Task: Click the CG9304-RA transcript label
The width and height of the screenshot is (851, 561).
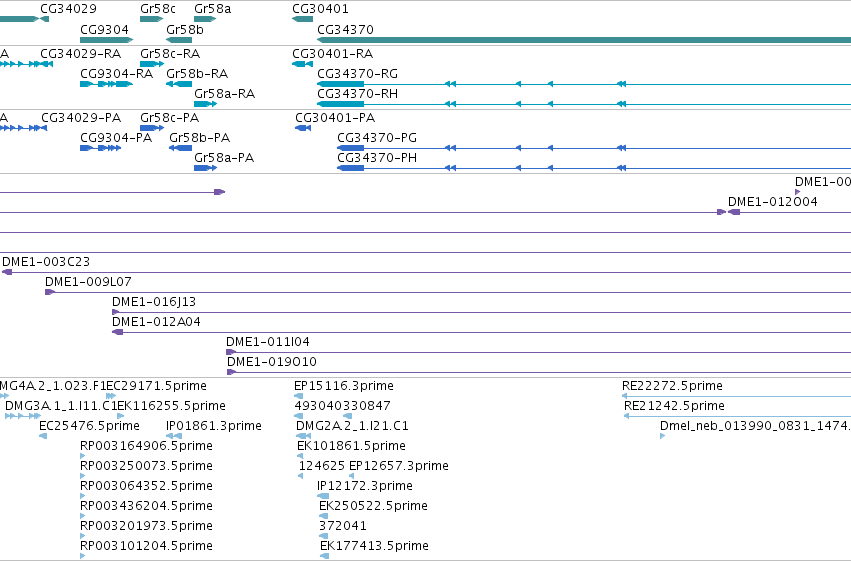Action: 116,74
